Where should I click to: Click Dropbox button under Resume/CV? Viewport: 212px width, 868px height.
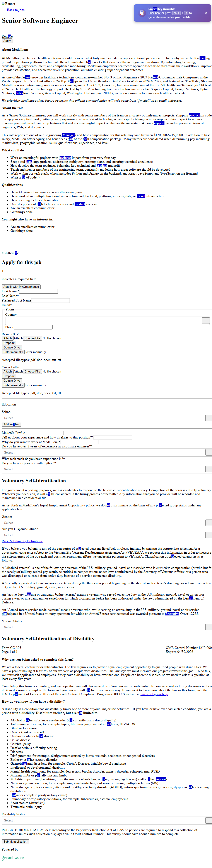9,343
